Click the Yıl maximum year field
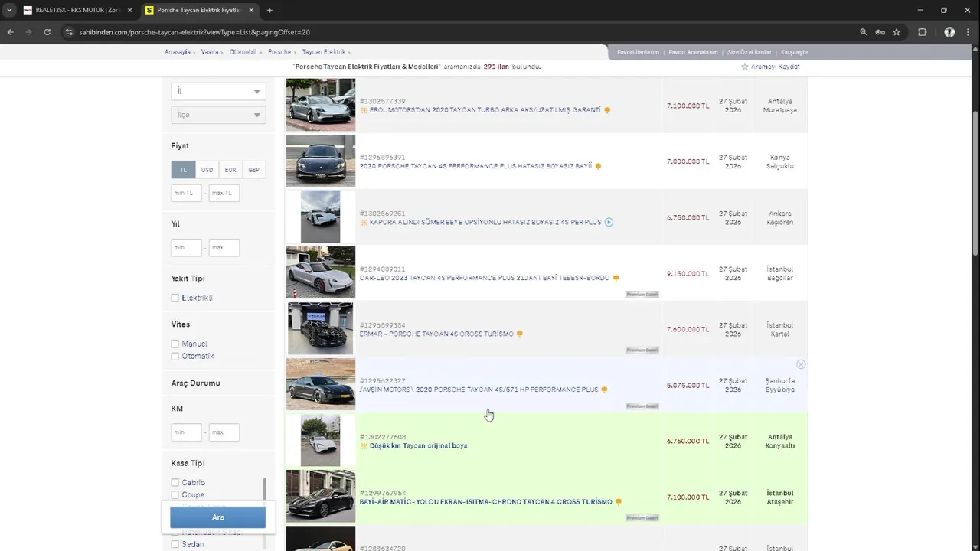The image size is (980, 551). (x=224, y=248)
